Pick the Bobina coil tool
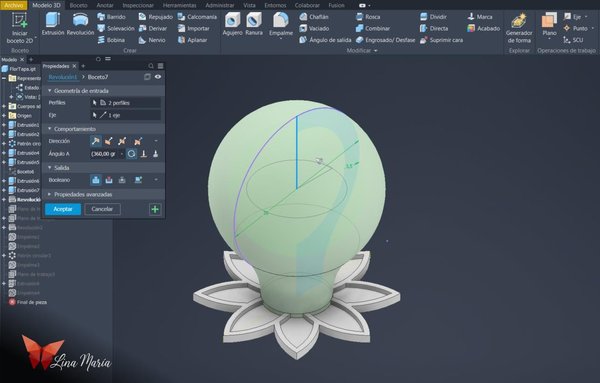The height and width of the screenshot is (383, 600). (111, 40)
